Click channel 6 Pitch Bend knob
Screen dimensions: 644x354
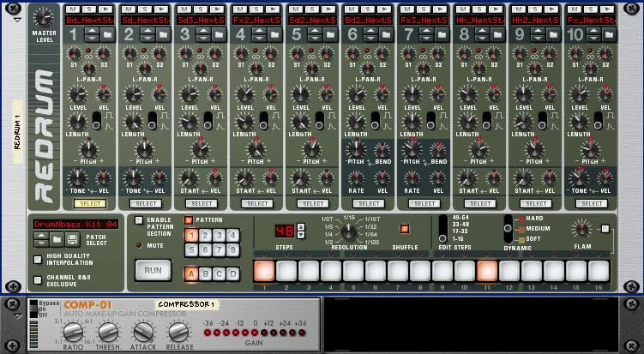click(382, 150)
